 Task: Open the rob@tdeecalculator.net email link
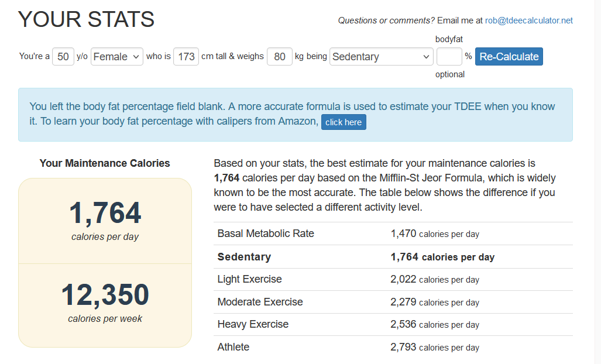tap(529, 20)
